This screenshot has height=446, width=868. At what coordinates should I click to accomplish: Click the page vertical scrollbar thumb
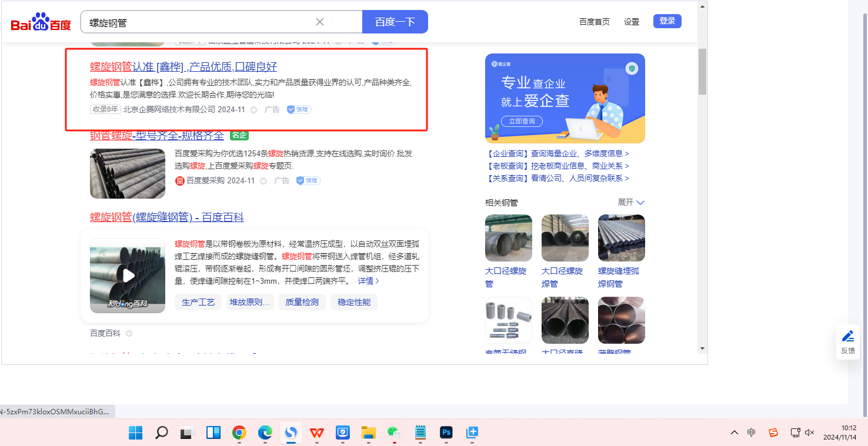coord(702,71)
